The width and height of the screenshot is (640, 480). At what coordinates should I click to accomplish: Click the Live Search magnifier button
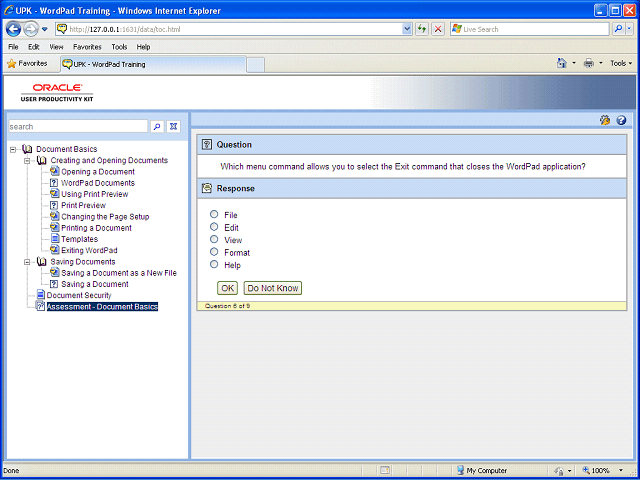619,29
